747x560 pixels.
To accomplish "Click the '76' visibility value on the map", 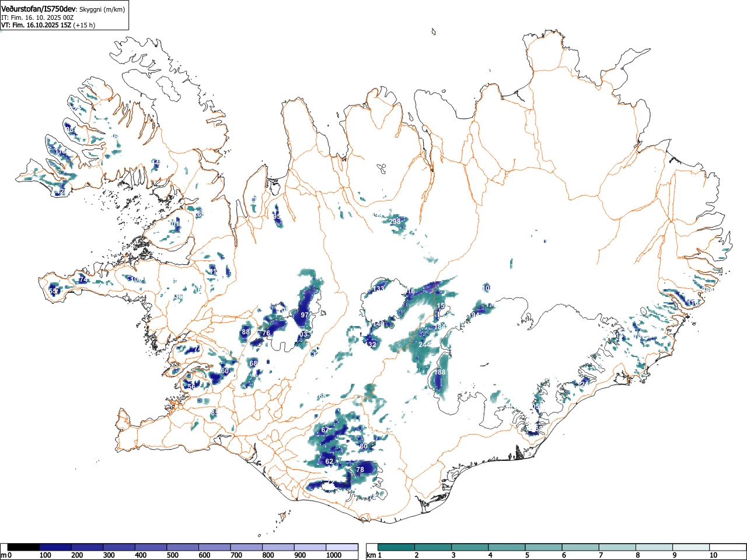I will click(x=266, y=334).
